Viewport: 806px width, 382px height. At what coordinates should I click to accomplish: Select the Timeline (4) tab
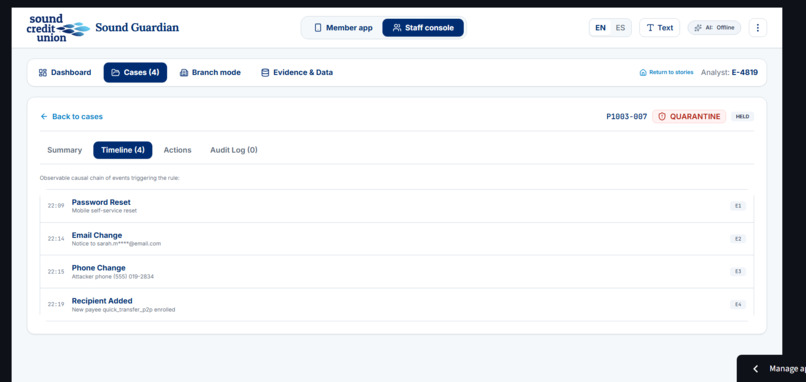pyautogui.click(x=122, y=150)
